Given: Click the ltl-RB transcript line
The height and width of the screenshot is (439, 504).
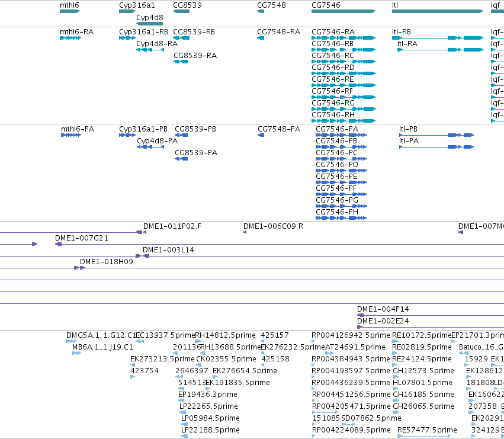Looking at the screenshot, I should click(x=438, y=38).
